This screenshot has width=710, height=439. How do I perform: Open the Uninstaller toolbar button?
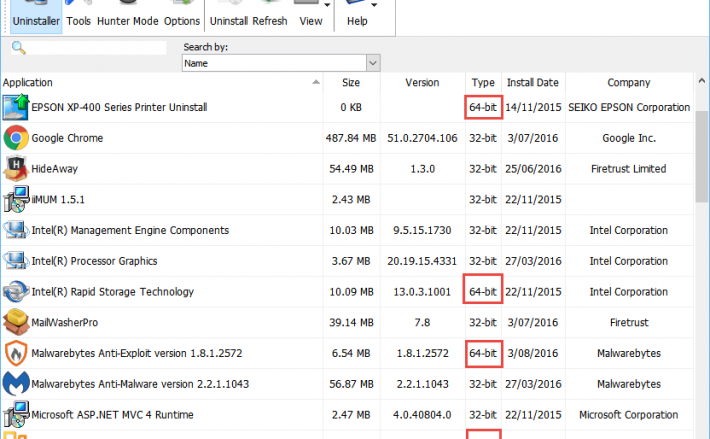(x=36, y=16)
